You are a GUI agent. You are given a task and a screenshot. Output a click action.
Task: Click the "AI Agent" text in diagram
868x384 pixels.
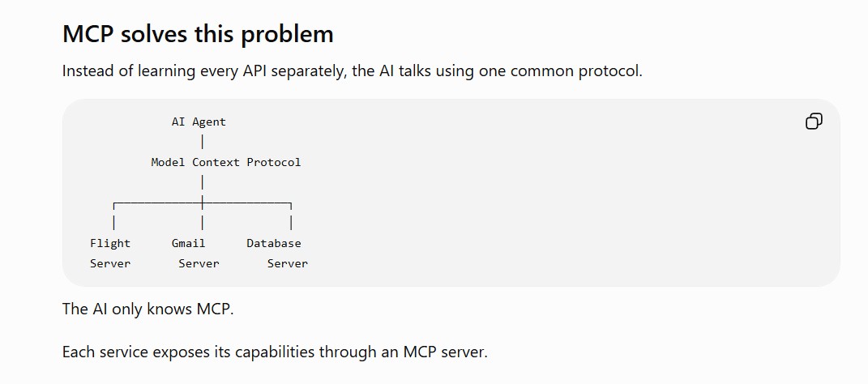199,122
